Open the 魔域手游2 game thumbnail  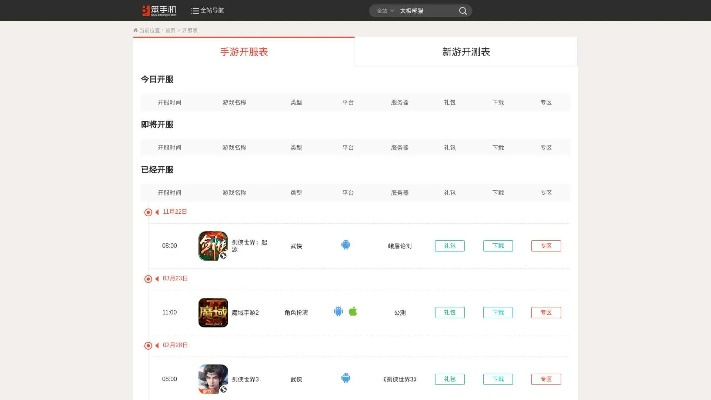(x=213, y=312)
